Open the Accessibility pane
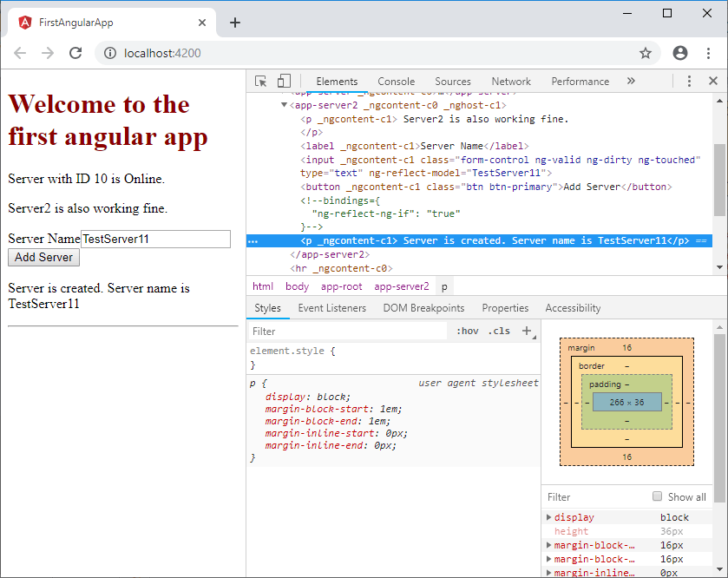 [573, 308]
